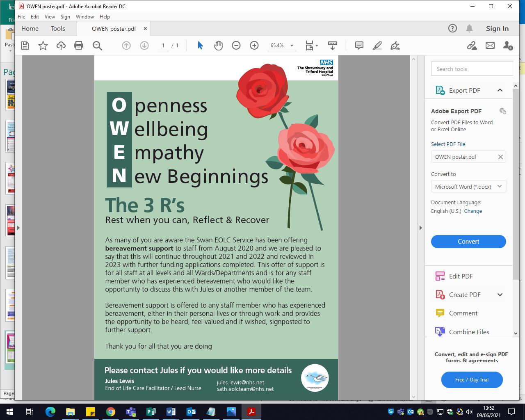Image resolution: width=525 pixels, height=420 pixels.
Task: Open the Window menu
Action: tap(85, 17)
